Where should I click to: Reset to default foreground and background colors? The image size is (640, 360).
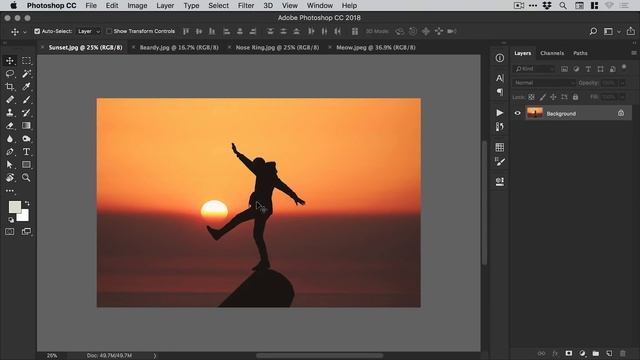click(11, 220)
